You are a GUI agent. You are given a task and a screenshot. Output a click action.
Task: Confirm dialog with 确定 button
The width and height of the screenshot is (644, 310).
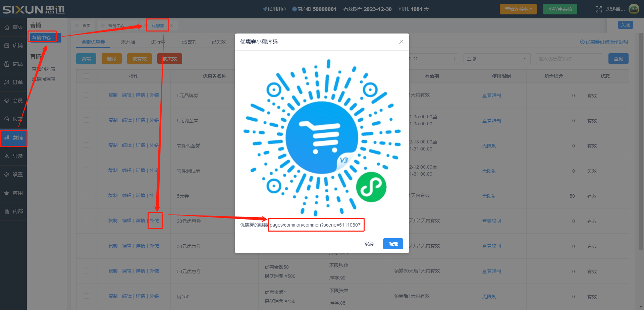pyautogui.click(x=393, y=244)
